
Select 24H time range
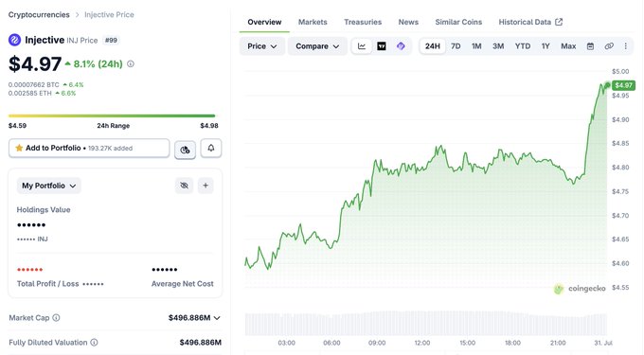(x=433, y=46)
